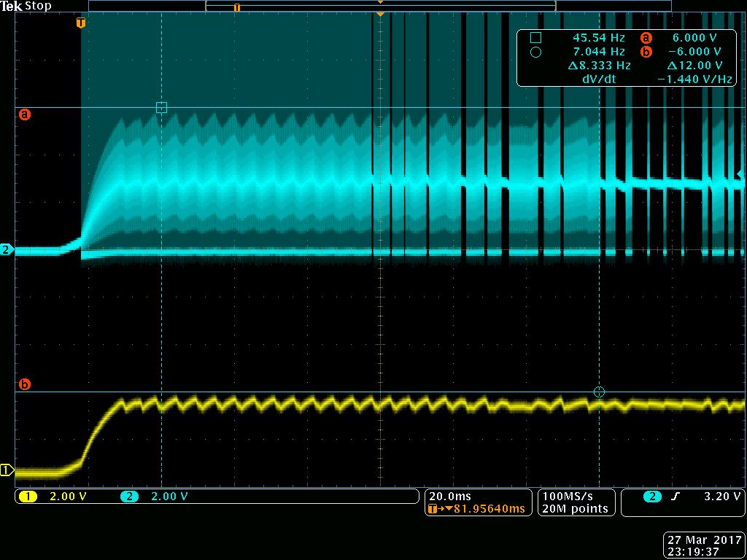Click channel 1 2.00 V scale value
This screenshot has width=747, height=560.
click(68, 496)
